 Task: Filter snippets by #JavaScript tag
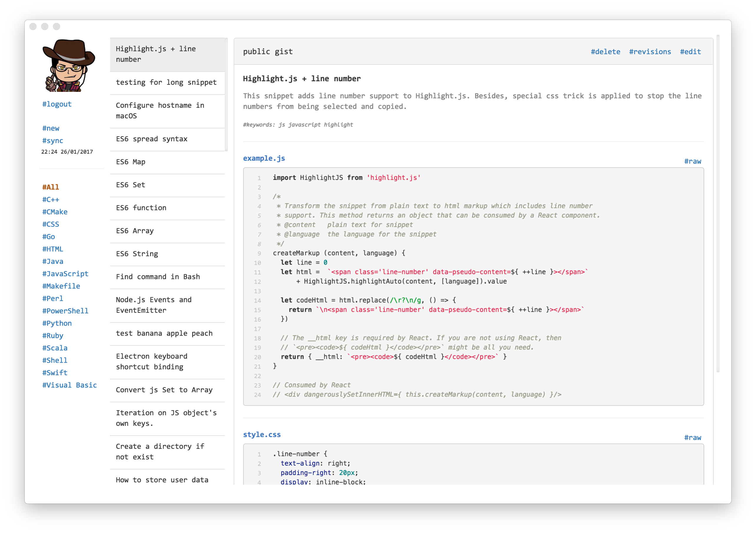65,274
